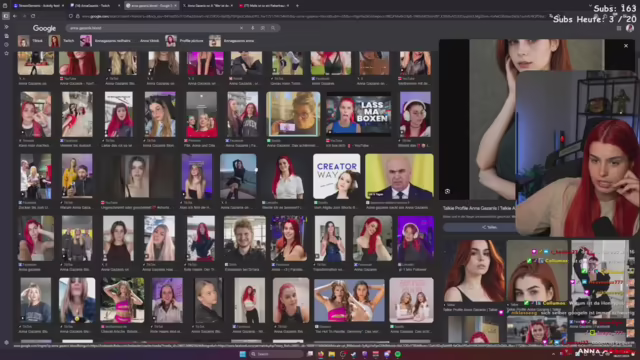The image size is (640, 360).
Task: Select the Profile picture filter chip
Action: [184, 41]
